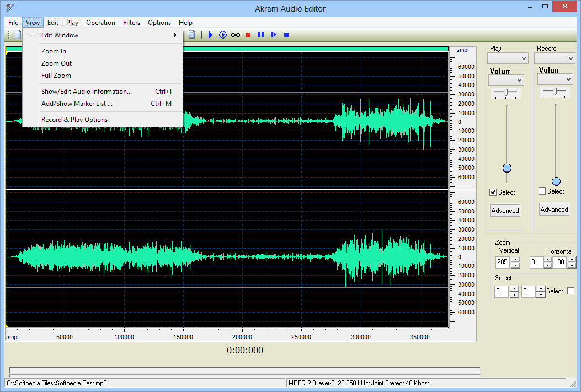Click the app icon in title bar
The height and width of the screenshot is (392, 581).
(10, 7)
